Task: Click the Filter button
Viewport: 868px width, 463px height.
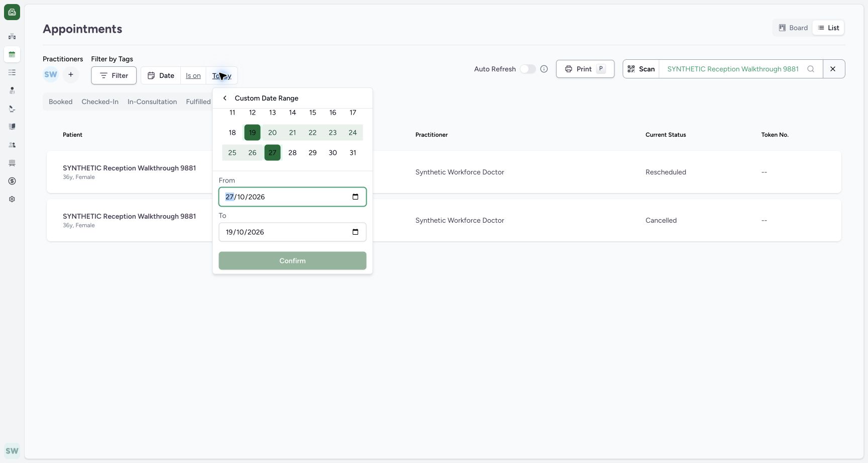Action: (114, 75)
